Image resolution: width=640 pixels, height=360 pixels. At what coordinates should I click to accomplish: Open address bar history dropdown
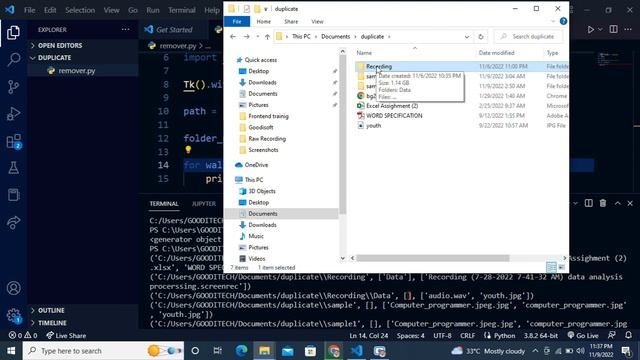tap(467, 37)
